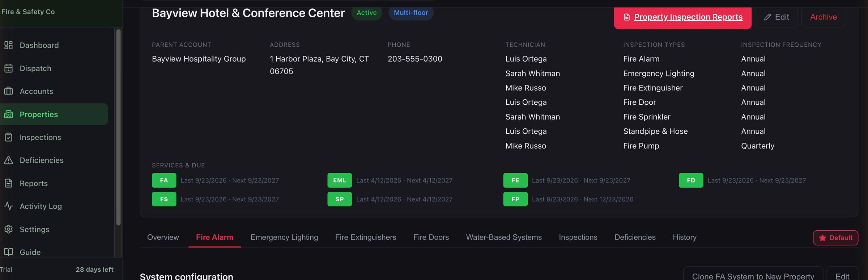Switch to the Water-Based Systems tab
Screen dimensions: 868x280
pyautogui.click(x=504, y=237)
